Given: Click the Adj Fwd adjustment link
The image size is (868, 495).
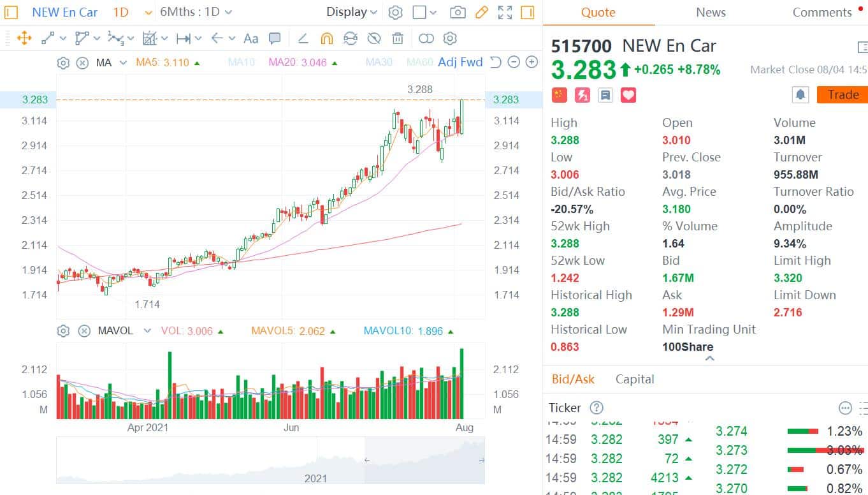Looking at the screenshot, I should (461, 62).
